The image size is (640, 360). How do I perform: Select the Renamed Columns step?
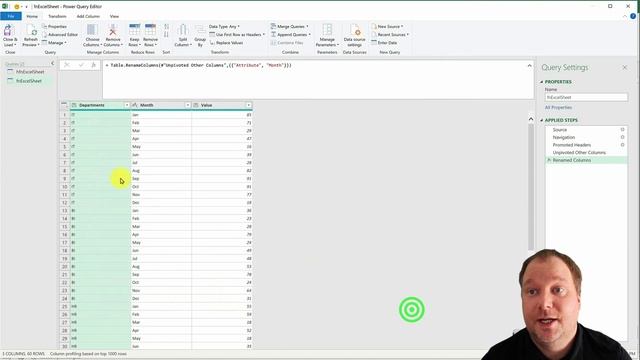point(586,160)
